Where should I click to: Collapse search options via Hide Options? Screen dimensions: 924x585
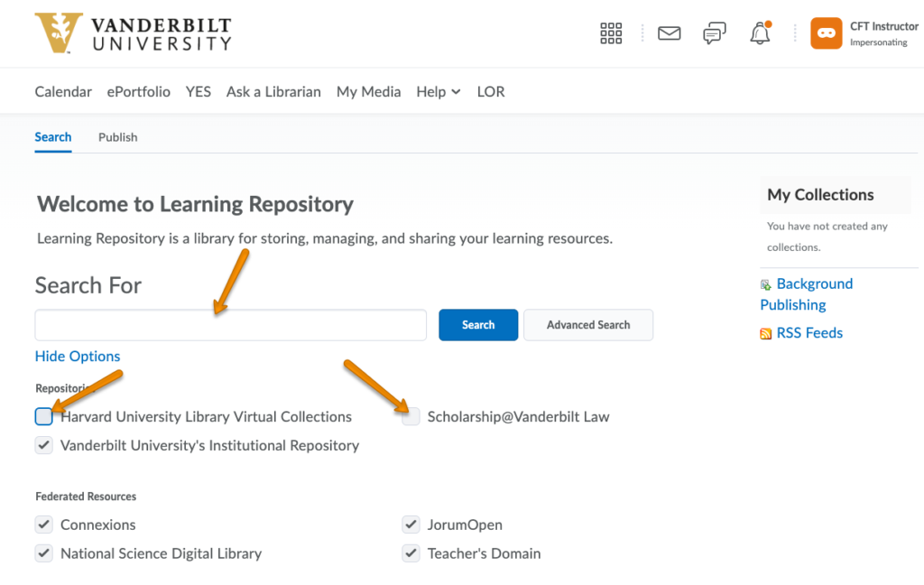78,357
